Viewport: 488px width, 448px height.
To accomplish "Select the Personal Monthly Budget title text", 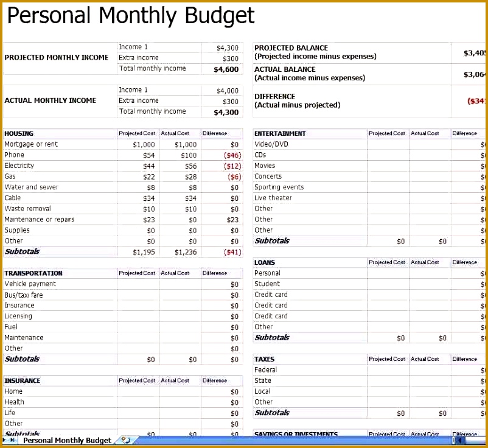I will 131,15.
